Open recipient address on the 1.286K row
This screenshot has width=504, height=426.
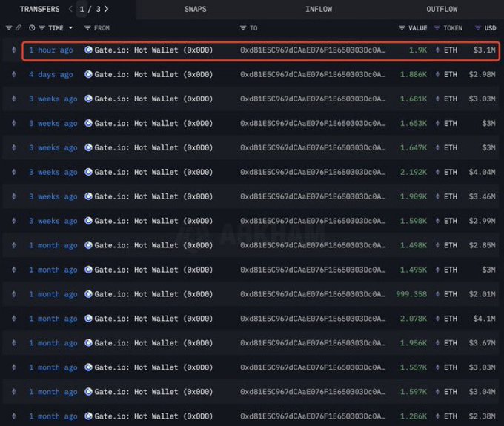tap(313, 416)
